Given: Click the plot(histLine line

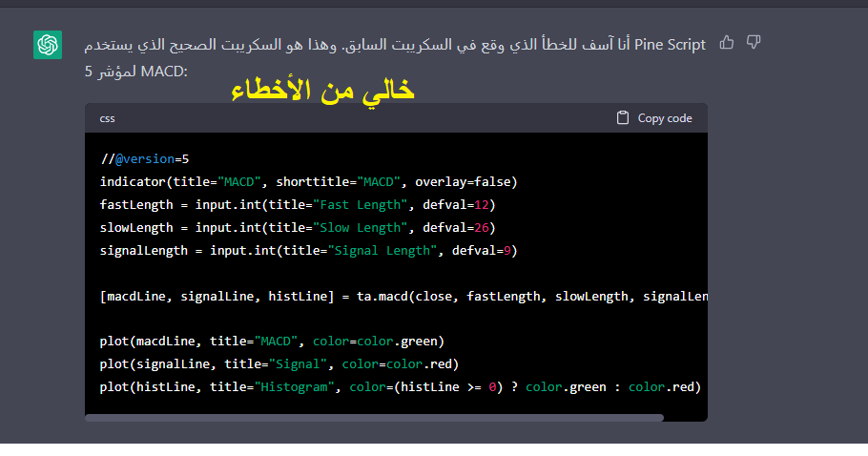Looking at the screenshot, I should tap(401, 386).
